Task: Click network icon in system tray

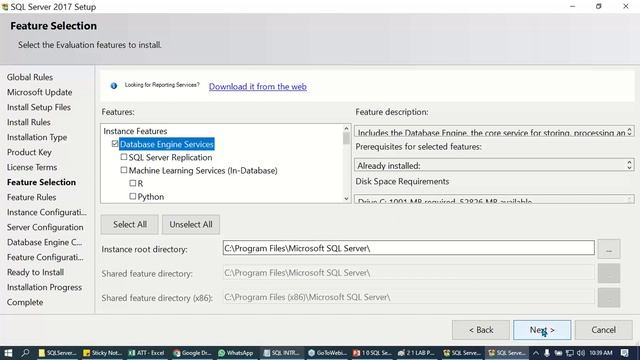Action: click(x=569, y=353)
